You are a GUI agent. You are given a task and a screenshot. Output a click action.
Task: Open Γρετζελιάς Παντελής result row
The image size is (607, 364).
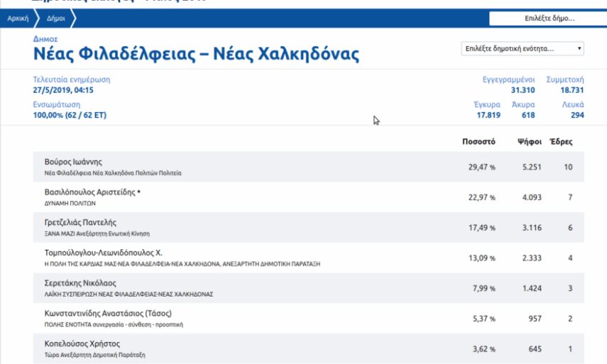[80, 223]
